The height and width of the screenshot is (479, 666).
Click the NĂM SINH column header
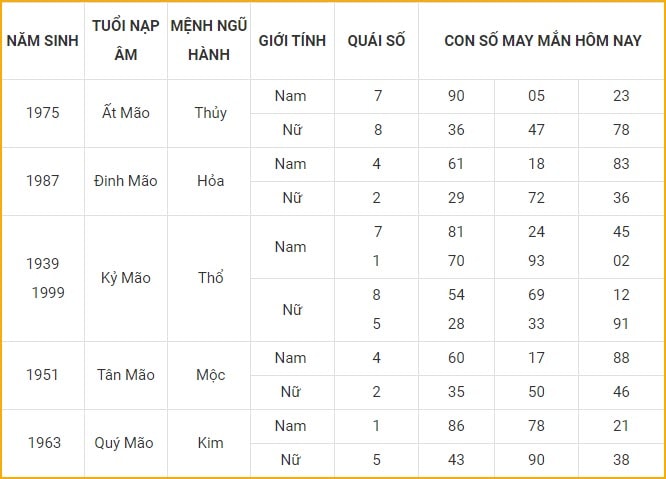point(42,41)
